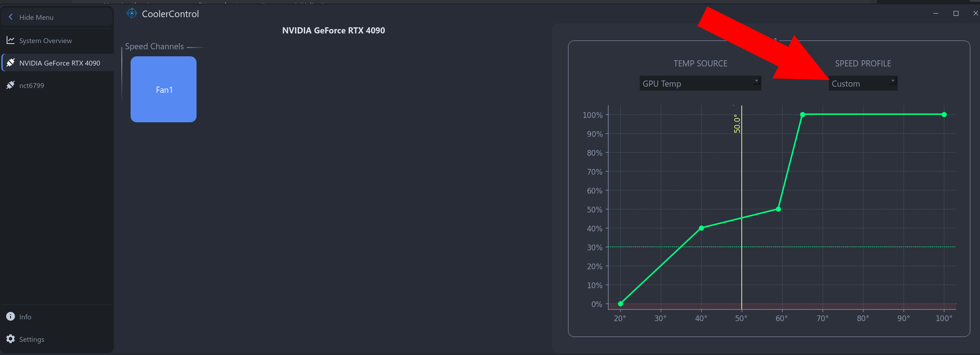Click the Settings gear icon
980x355 pixels.
pyautogui.click(x=11, y=339)
